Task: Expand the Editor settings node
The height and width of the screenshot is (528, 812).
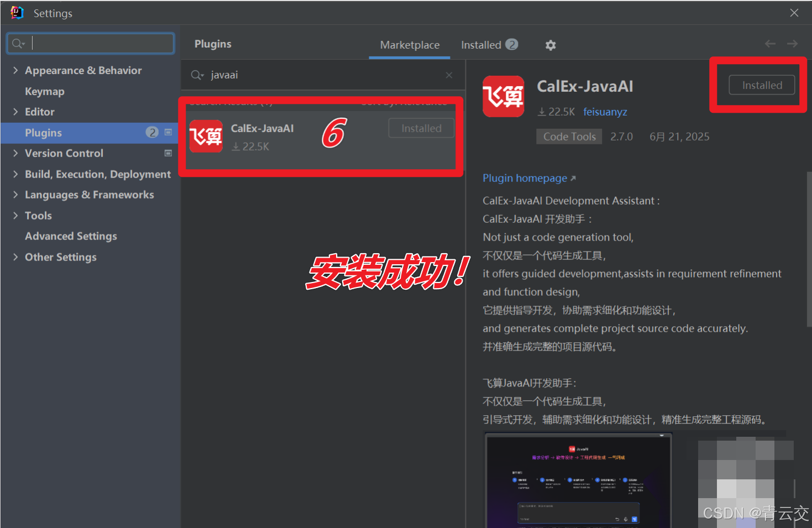Action: (x=15, y=112)
